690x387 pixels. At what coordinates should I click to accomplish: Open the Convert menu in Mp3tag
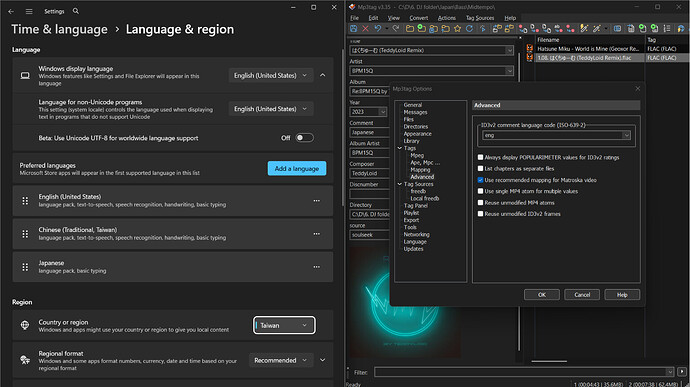point(418,18)
